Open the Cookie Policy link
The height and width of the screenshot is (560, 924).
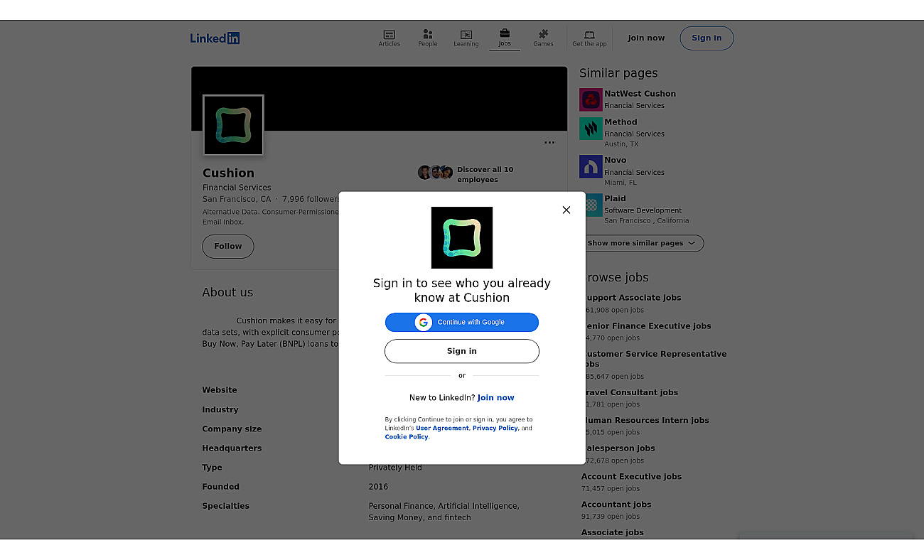click(x=407, y=437)
